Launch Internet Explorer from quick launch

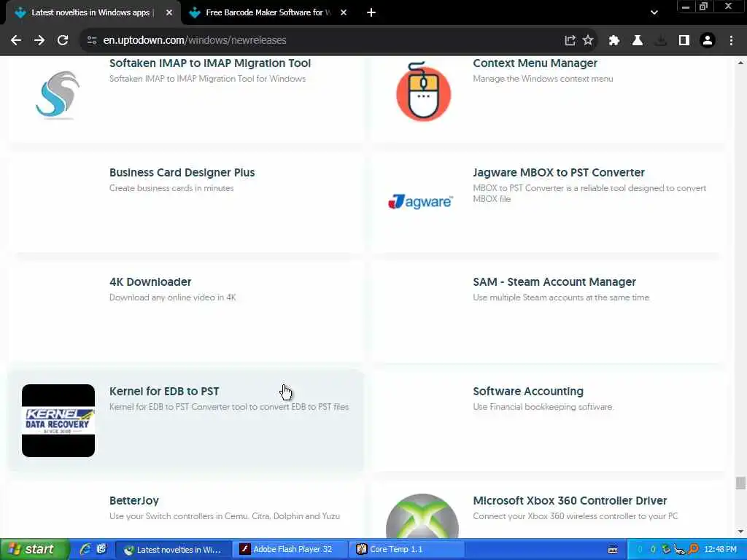point(86,550)
